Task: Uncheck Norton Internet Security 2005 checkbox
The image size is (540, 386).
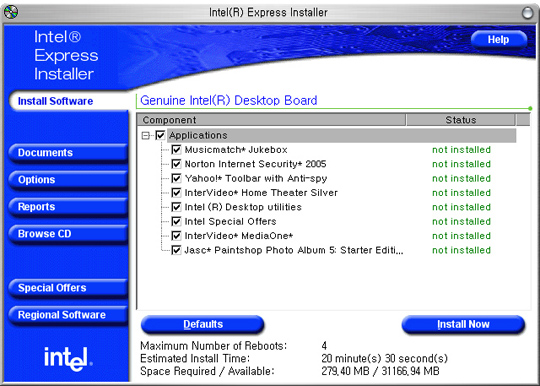Action: 176,164
